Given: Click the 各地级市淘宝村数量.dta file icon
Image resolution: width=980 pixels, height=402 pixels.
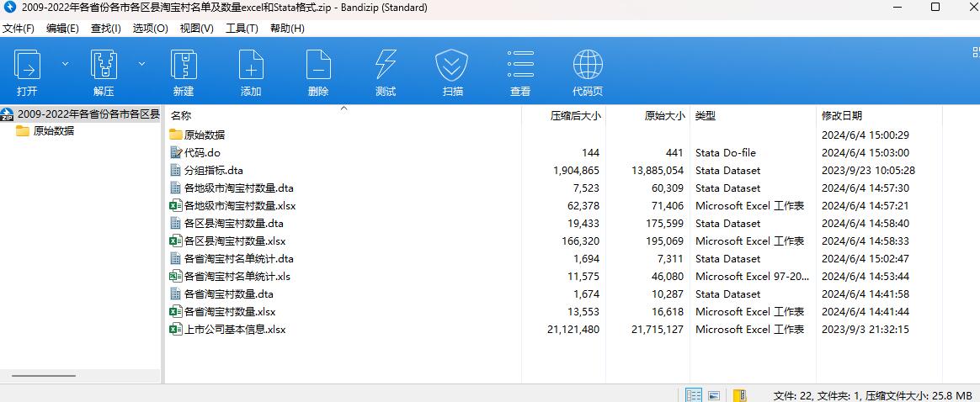Looking at the screenshot, I should 176,188.
